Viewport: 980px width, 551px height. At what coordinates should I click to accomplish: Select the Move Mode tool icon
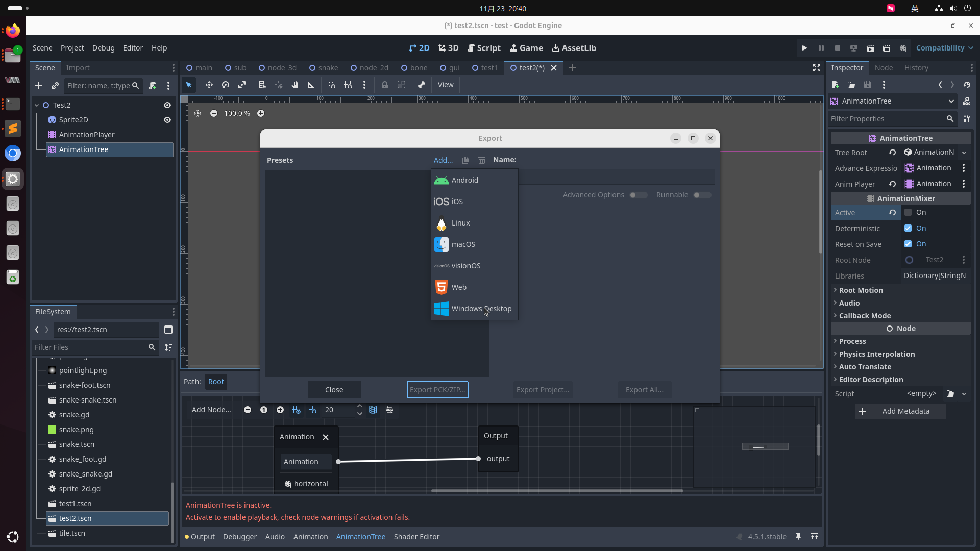point(209,85)
